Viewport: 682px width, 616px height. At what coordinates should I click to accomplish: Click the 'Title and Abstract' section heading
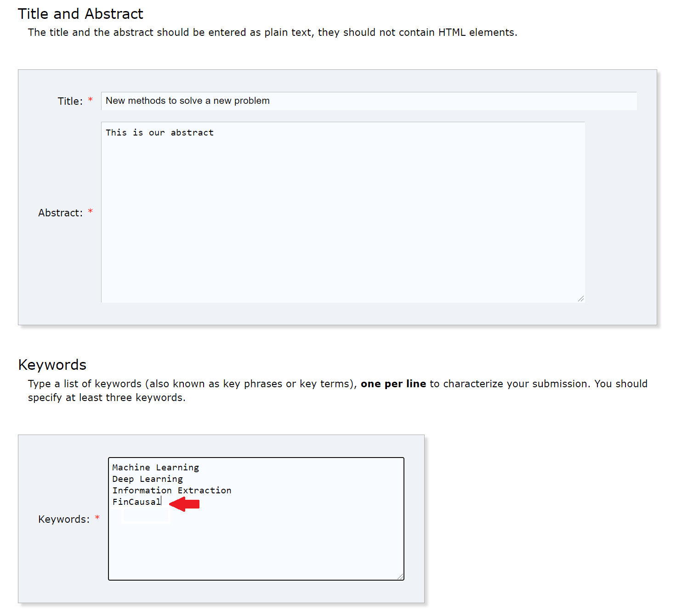[x=80, y=14]
